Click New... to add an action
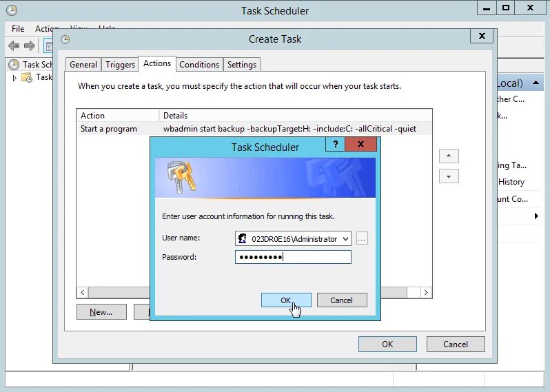Screen dimensions: 550x392 (101, 311)
